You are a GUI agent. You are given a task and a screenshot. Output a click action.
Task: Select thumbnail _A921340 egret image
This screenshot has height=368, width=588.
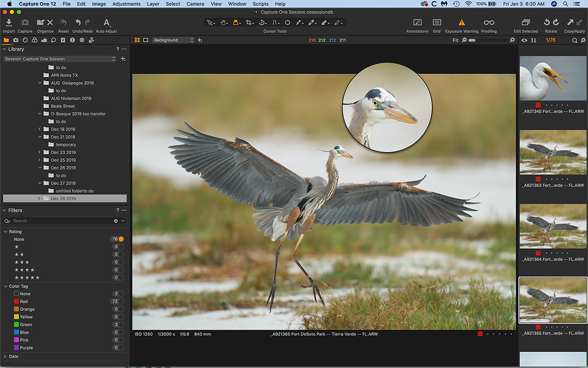point(553,78)
